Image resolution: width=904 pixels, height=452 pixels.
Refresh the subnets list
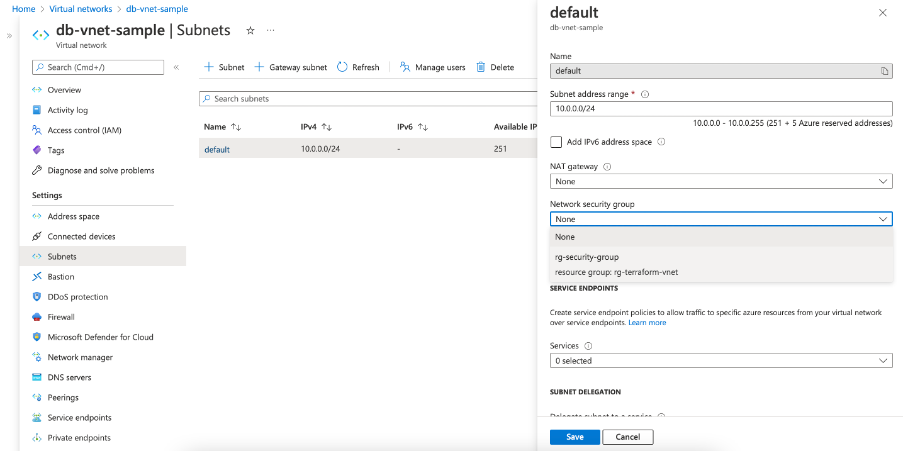click(358, 67)
